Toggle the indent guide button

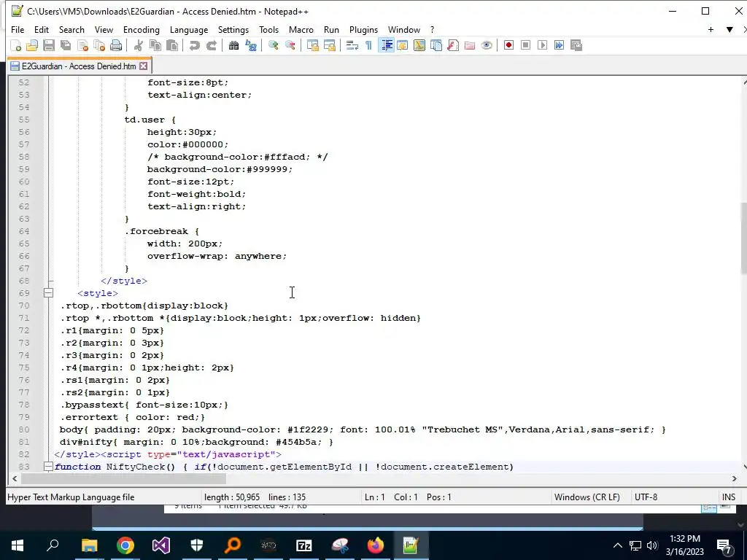386,45
